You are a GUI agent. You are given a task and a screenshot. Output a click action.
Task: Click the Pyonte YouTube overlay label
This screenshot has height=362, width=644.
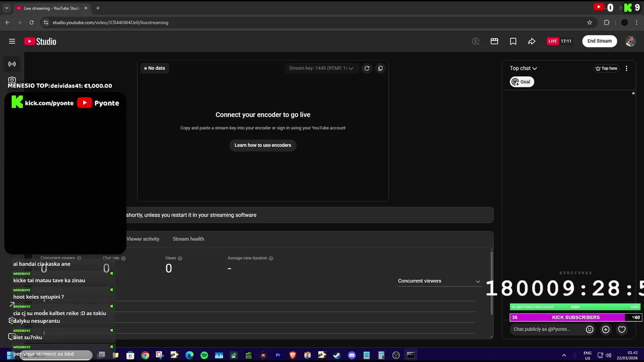pyautogui.click(x=98, y=103)
